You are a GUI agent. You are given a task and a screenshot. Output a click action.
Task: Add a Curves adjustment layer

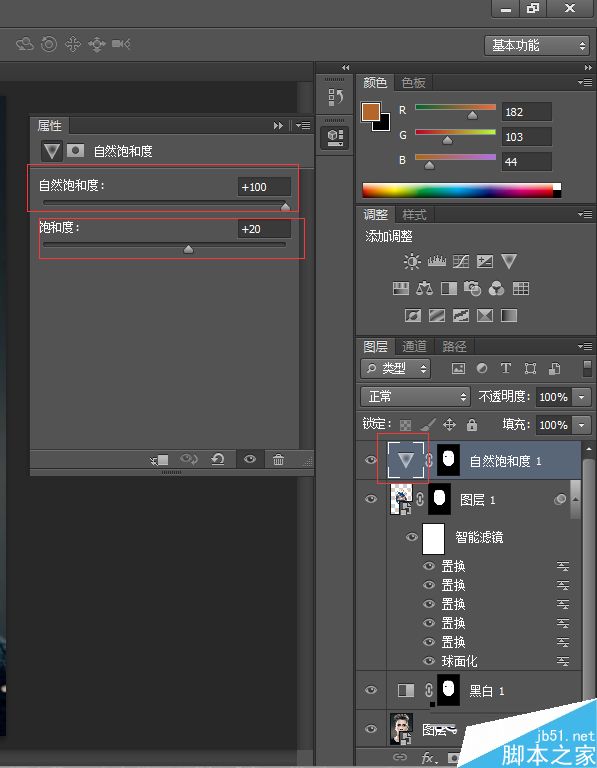coord(460,262)
